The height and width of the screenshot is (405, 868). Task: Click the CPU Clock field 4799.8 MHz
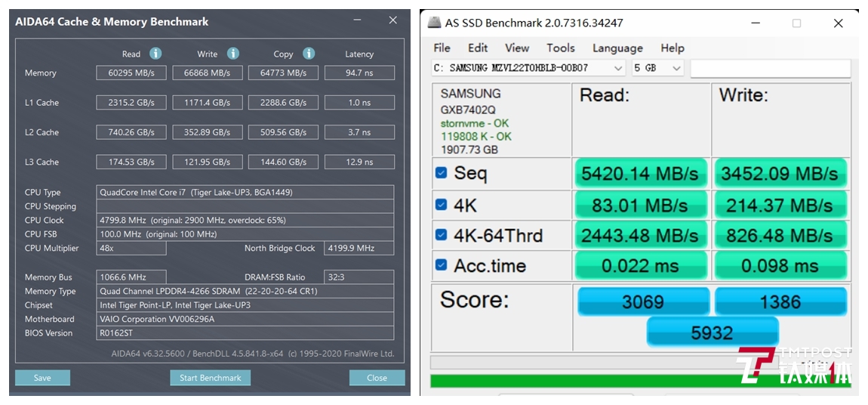245,220
